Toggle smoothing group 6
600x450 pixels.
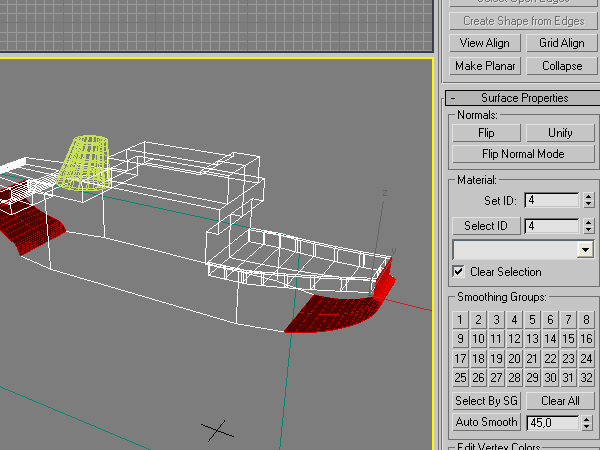click(x=550, y=320)
